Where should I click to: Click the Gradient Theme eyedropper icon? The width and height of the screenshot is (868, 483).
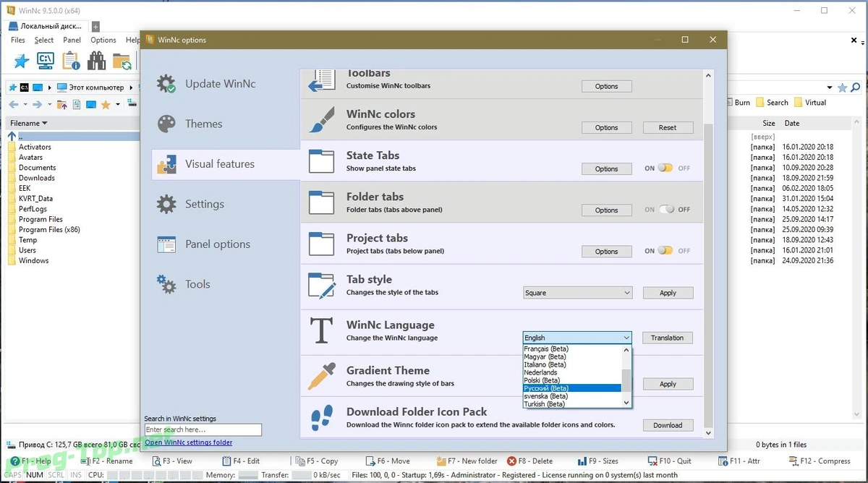tap(321, 377)
